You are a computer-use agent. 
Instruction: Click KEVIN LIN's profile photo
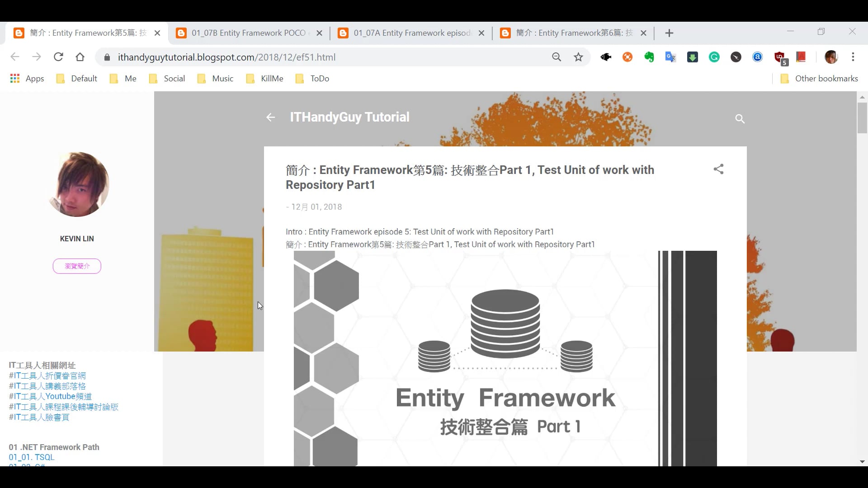[x=76, y=184]
